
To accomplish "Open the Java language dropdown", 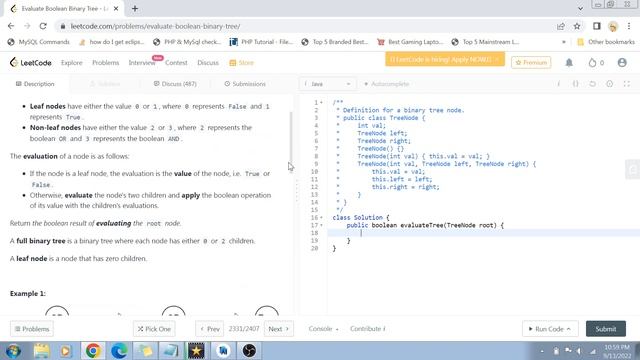I will click(327, 84).
